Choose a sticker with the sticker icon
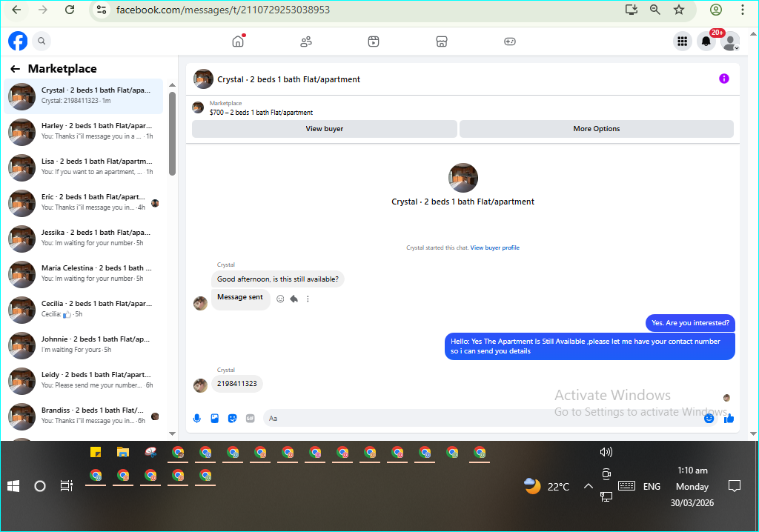759x532 pixels. point(232,418)
